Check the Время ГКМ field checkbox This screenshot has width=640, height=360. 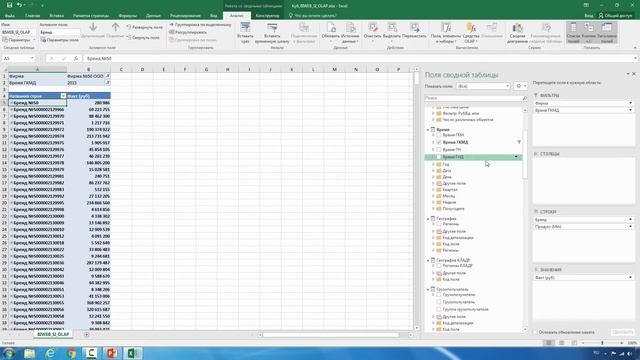[x=439, y=135]
